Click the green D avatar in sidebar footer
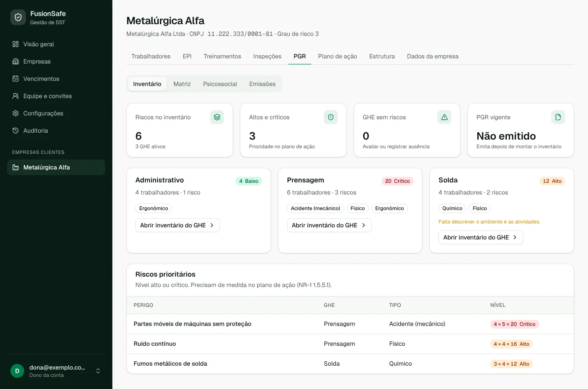This screenshot has width=588, height=389. pyautogui.click(x=17, y=371)
